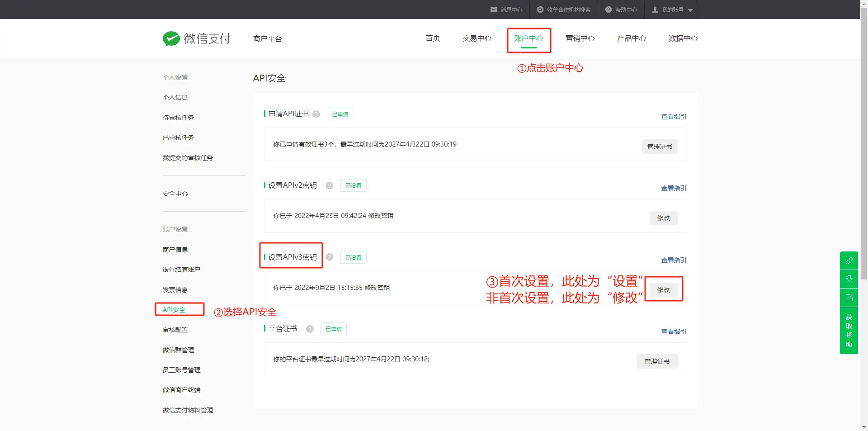This screenshot has height=431, width=868.
Task: Open 查看指引 link for 平台证书
Action: tap(673, 332)
